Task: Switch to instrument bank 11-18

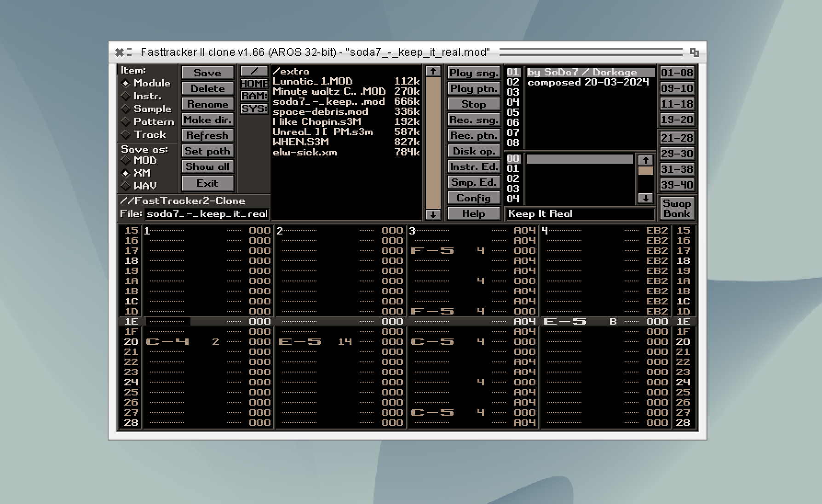Action: 677,104
